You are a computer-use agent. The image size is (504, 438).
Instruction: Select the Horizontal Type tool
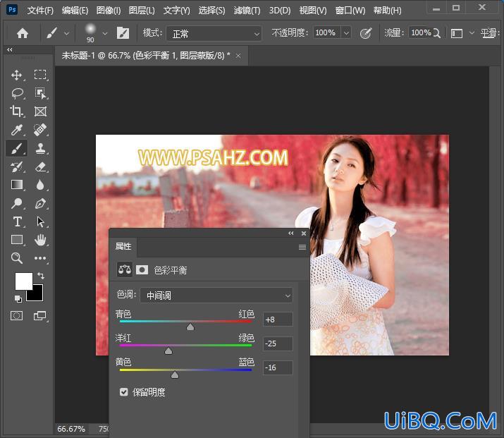pos(17,221)
